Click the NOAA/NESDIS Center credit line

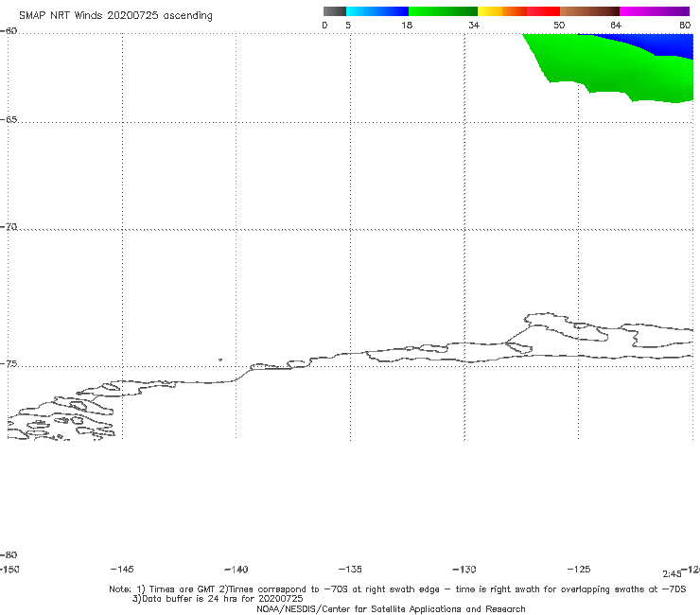click(391, 609)
